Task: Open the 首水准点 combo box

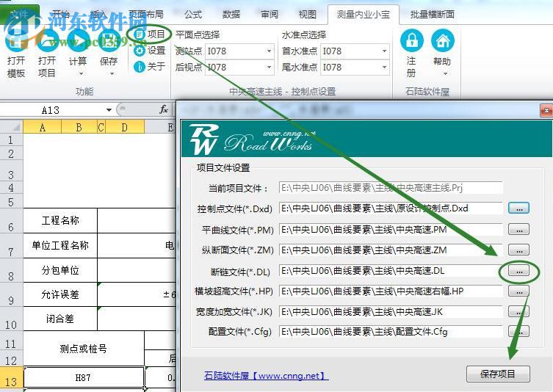Action: (355, 51)
